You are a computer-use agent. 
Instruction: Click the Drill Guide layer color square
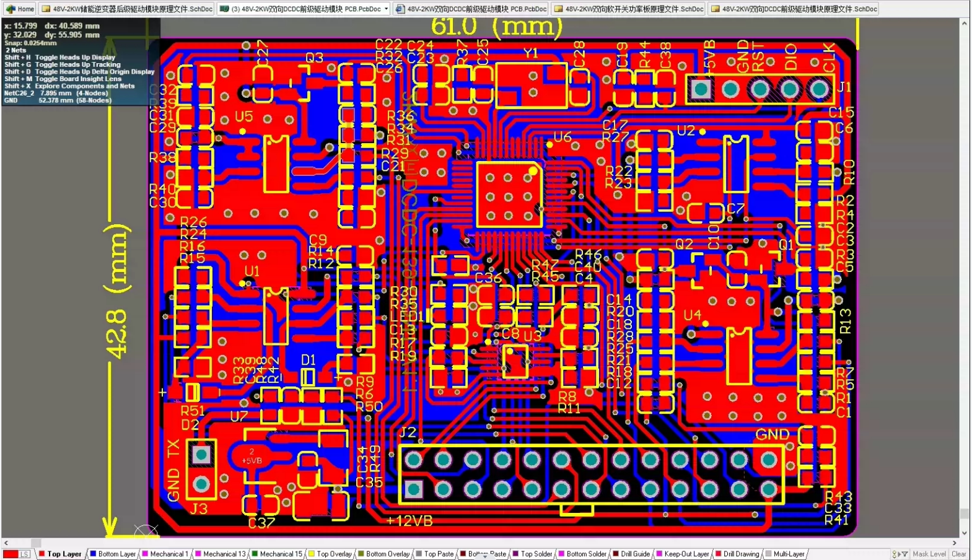(x=616, y=554)
